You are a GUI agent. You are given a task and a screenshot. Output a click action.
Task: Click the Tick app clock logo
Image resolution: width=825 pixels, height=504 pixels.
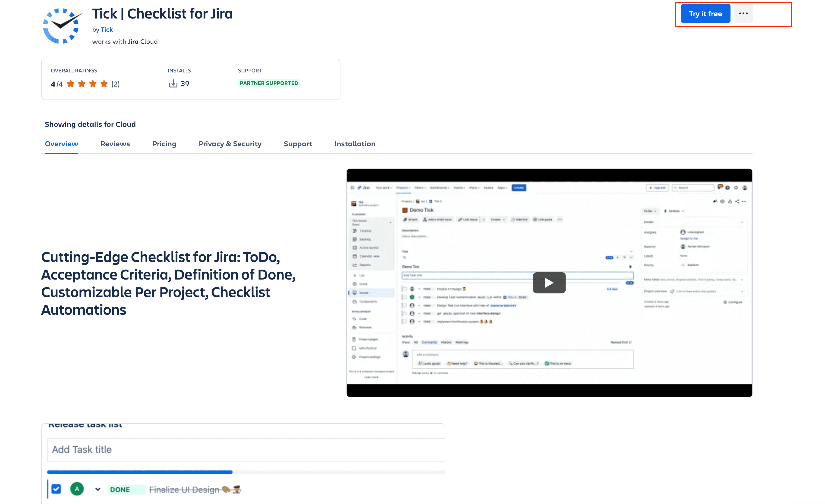click(x=62, y=26)
